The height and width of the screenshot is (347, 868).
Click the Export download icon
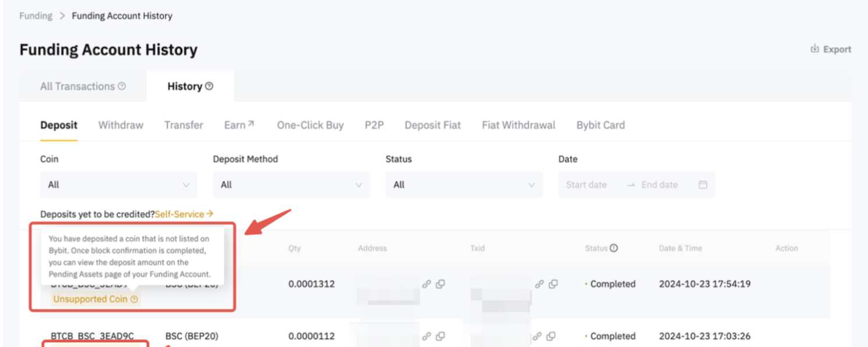pyautogui.click(x=814, y=49)
